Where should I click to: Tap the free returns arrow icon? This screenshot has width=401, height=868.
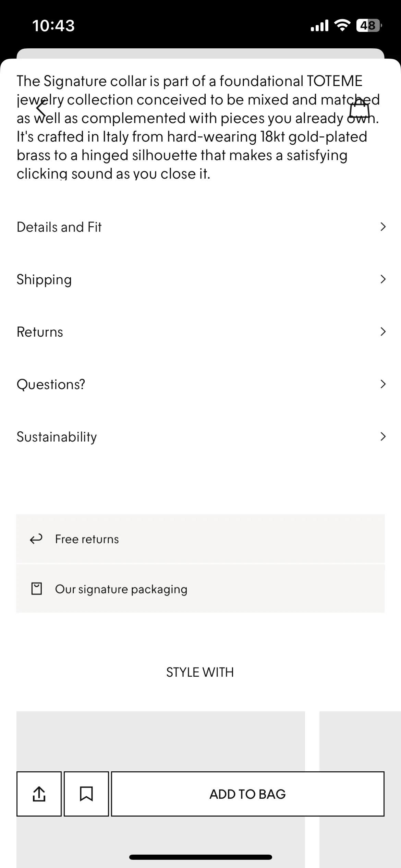[x=36, y=539]
